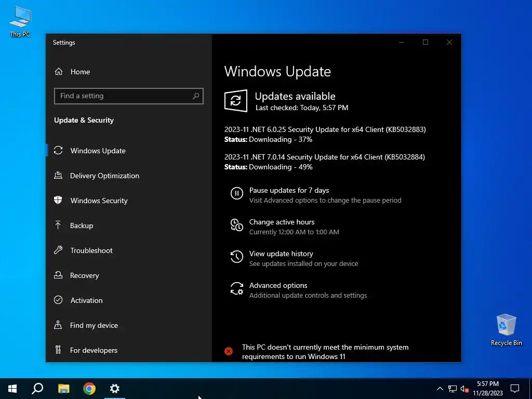Focus the Find a setting search box
The width and height of the screenshot is (532, 399).
point(129,96)
